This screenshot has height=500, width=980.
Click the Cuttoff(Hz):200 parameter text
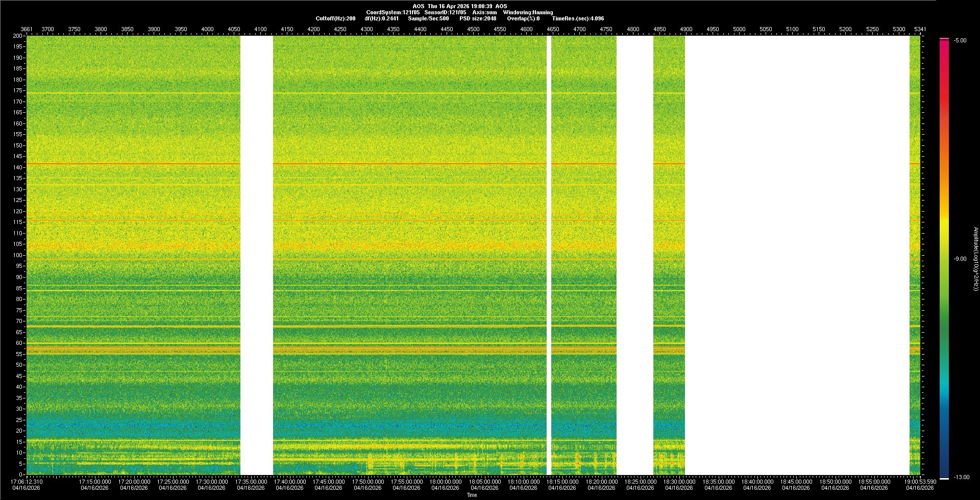point(336,18)
